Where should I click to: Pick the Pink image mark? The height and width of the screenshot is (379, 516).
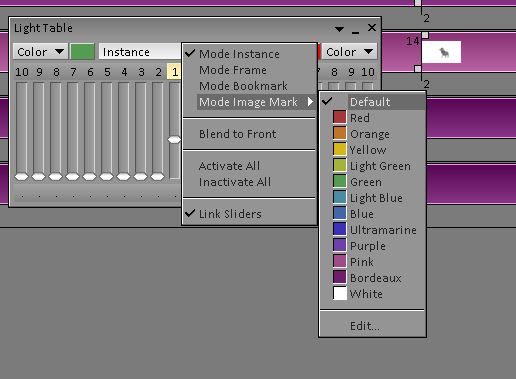(x=372, y=262)
